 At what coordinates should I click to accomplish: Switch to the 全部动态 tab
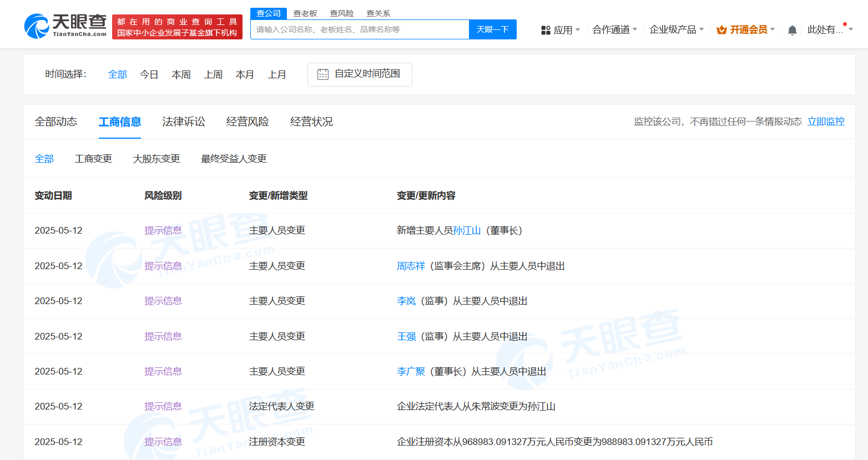(x=56, y=122)
